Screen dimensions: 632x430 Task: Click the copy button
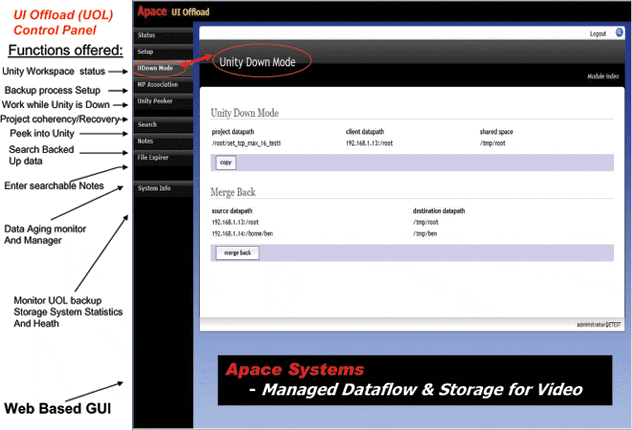point(226,162)
